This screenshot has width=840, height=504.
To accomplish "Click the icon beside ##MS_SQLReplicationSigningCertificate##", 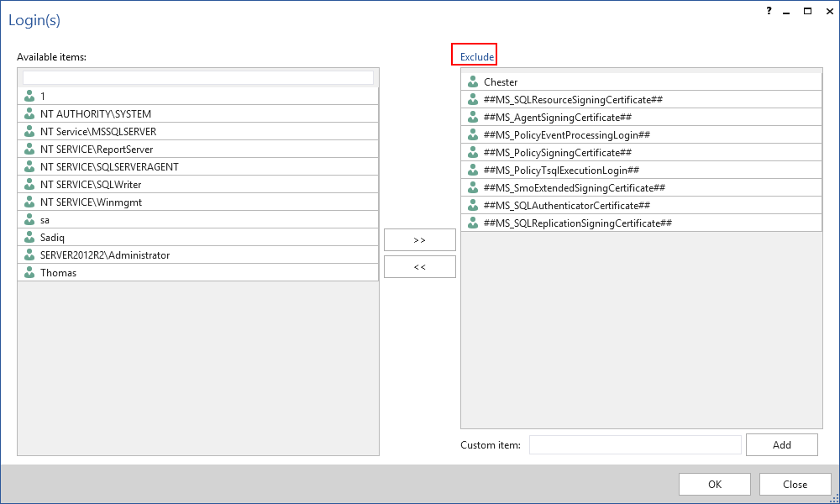I will (x=472, y=223).
